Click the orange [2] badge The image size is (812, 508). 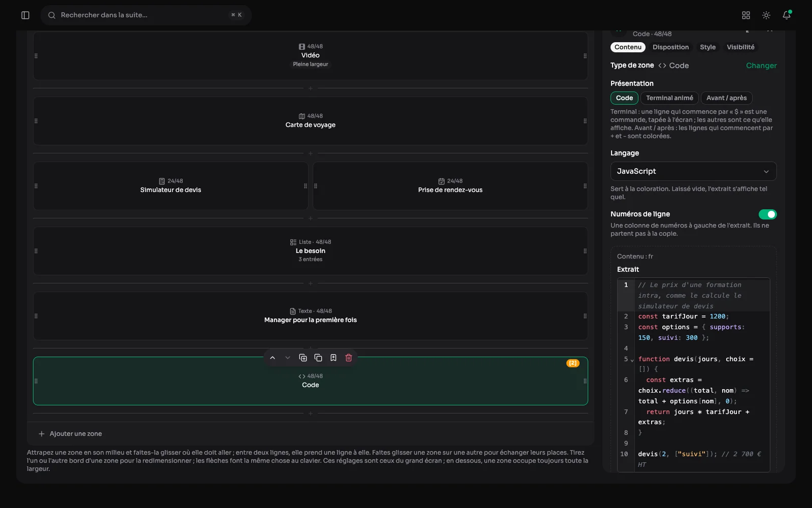[573, 363]
